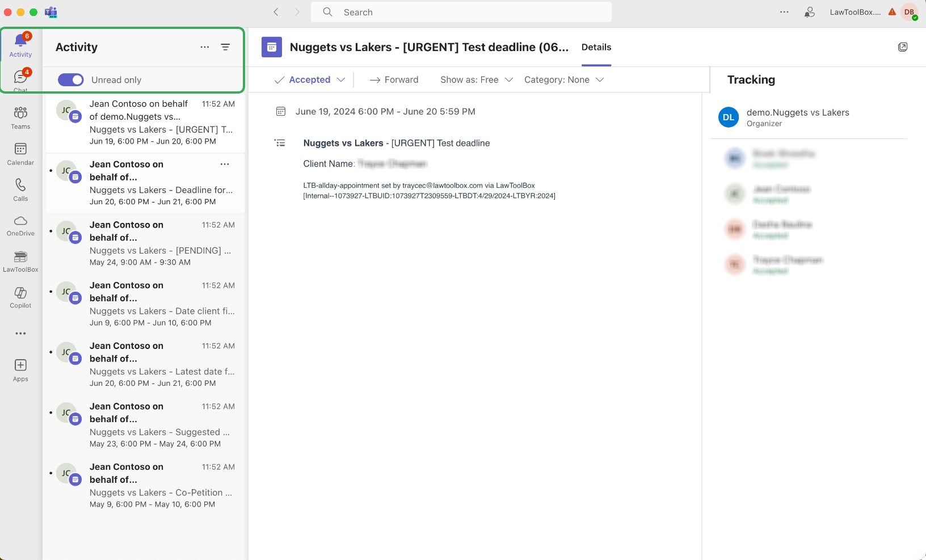Image resolution: width=926 pixels, height=560 pixels.
Task: Open the Category: None dropdown
Action: 564,80
